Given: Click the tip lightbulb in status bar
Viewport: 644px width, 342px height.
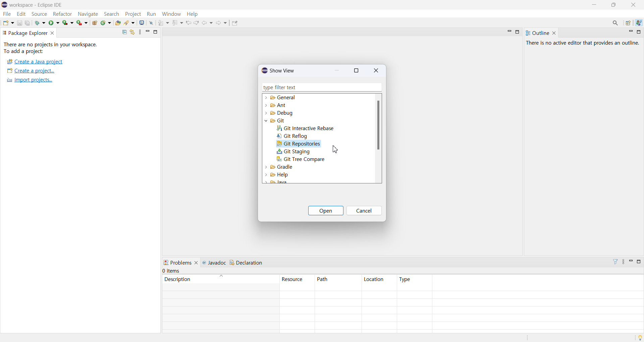Looking at the screenshot, I should pyautogui.click(x=640, y=337).
